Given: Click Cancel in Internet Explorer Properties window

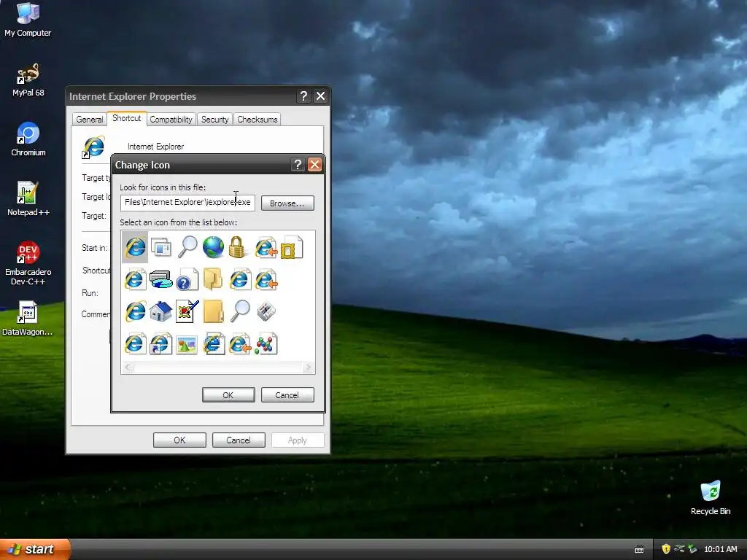Looking at the screenshot, I should pos(239,440).
